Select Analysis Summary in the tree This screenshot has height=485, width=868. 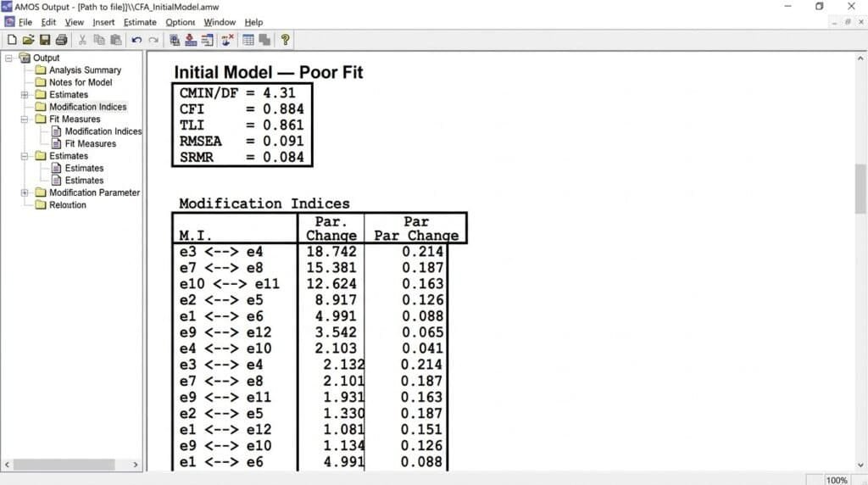pos(85,70)
